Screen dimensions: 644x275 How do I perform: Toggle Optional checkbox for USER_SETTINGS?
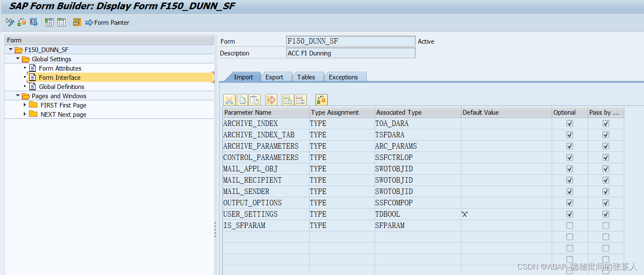click(x=569, y=214)
